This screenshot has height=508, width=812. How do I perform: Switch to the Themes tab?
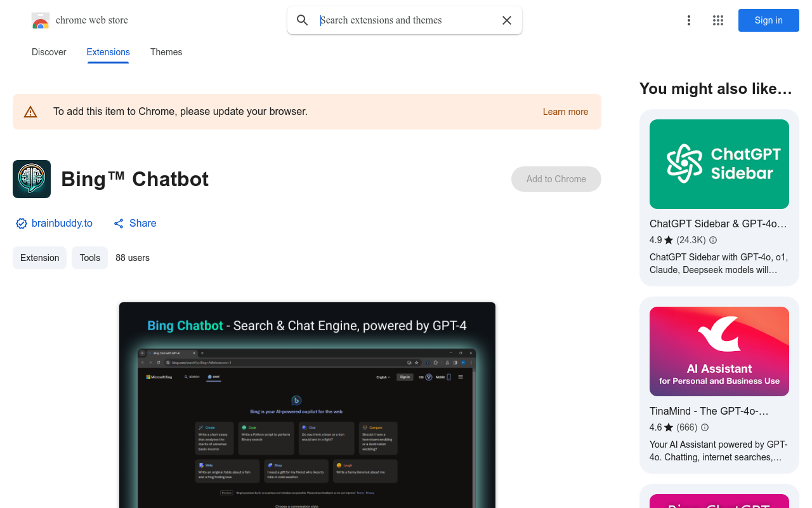[x=166, y=52]
